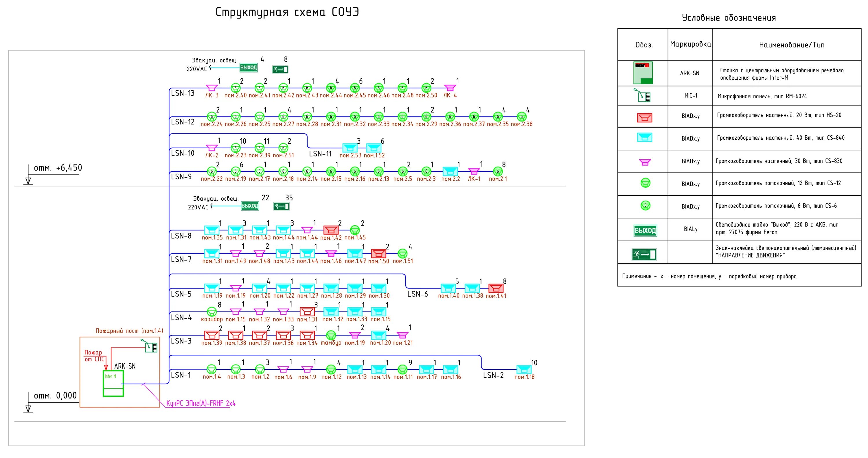Viewport: 868px width, 458px height.
Task: Select the LSN-6 line label
Action: [418, 294]
